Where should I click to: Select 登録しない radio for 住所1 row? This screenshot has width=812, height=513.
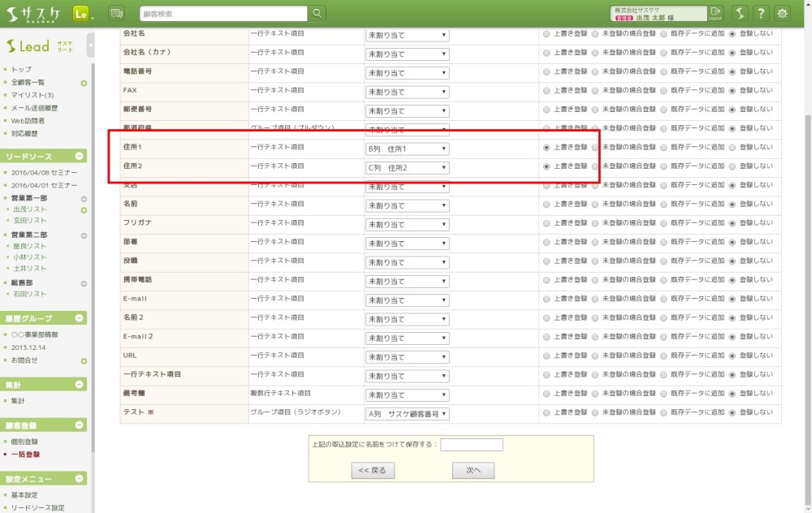733,148
